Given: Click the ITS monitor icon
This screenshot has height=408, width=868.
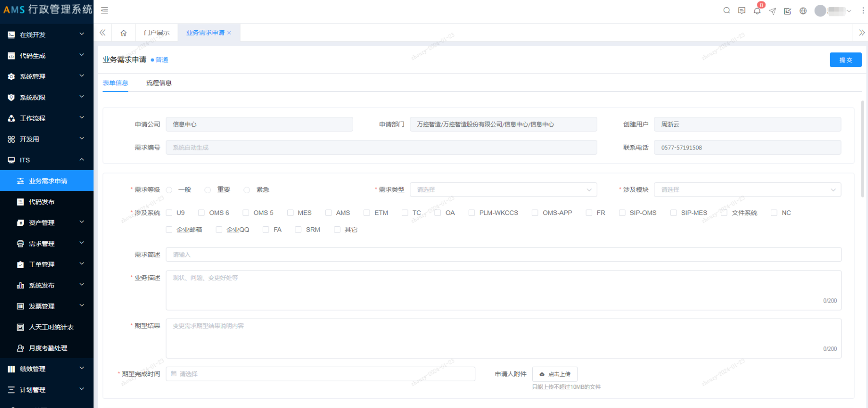Looking at the screenshot, I should pos(11,160).
